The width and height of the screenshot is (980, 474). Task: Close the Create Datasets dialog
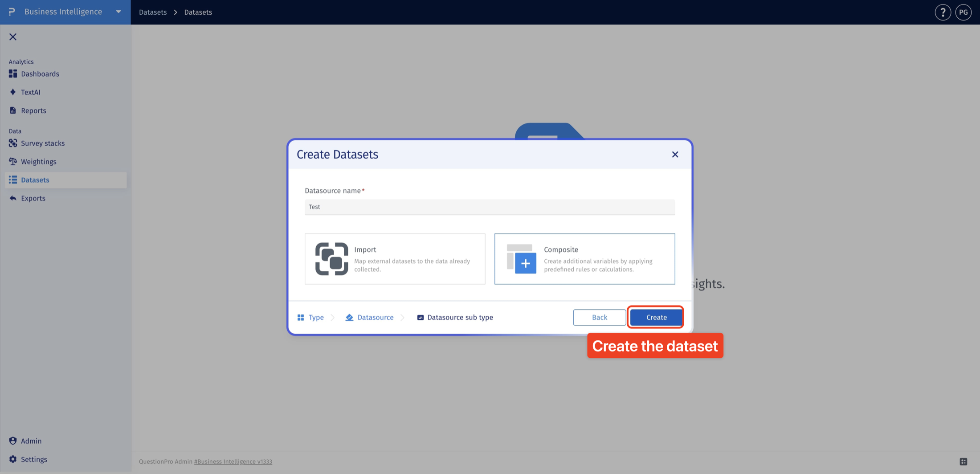click(x=675, y=154)
